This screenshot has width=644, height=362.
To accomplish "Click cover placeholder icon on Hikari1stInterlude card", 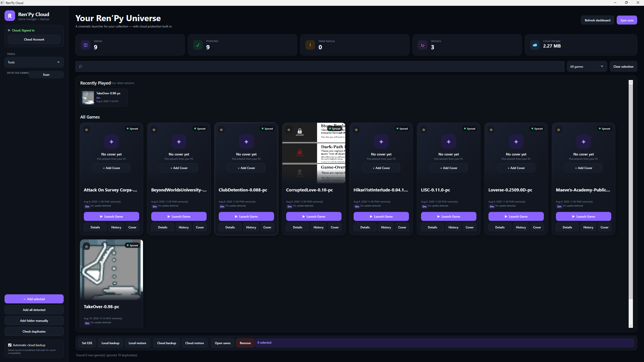I will coord(381,142).
